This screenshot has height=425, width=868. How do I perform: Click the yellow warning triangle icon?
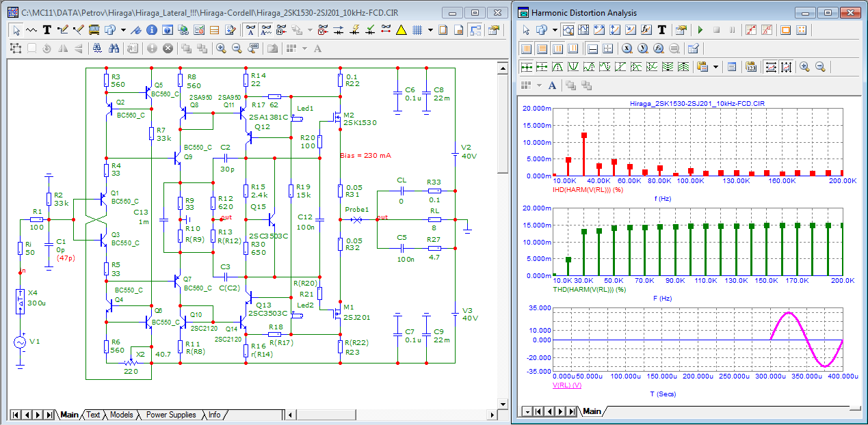click(x=401, y=30)
